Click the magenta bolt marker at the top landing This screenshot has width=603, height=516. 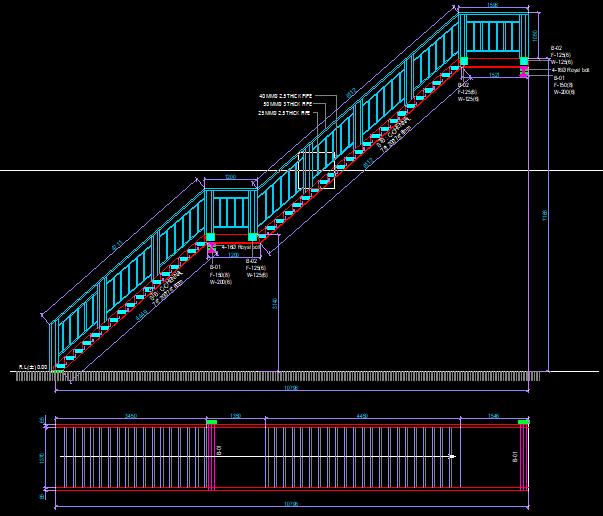523,70
